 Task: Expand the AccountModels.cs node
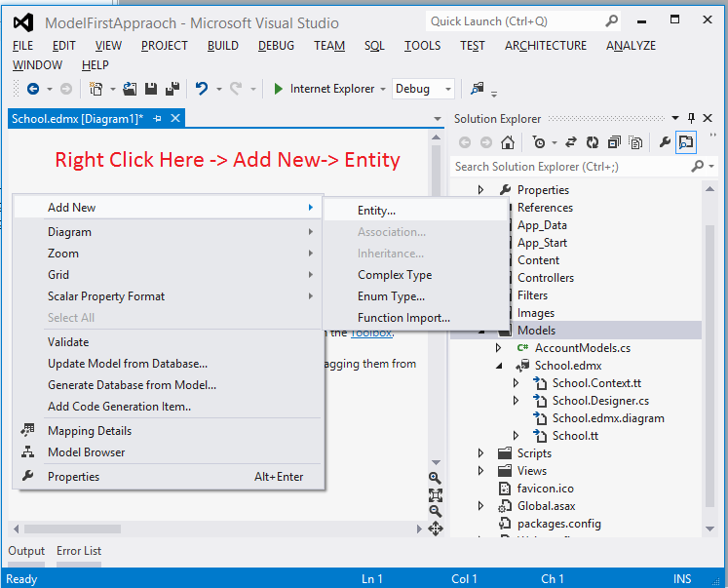[498, 348]
